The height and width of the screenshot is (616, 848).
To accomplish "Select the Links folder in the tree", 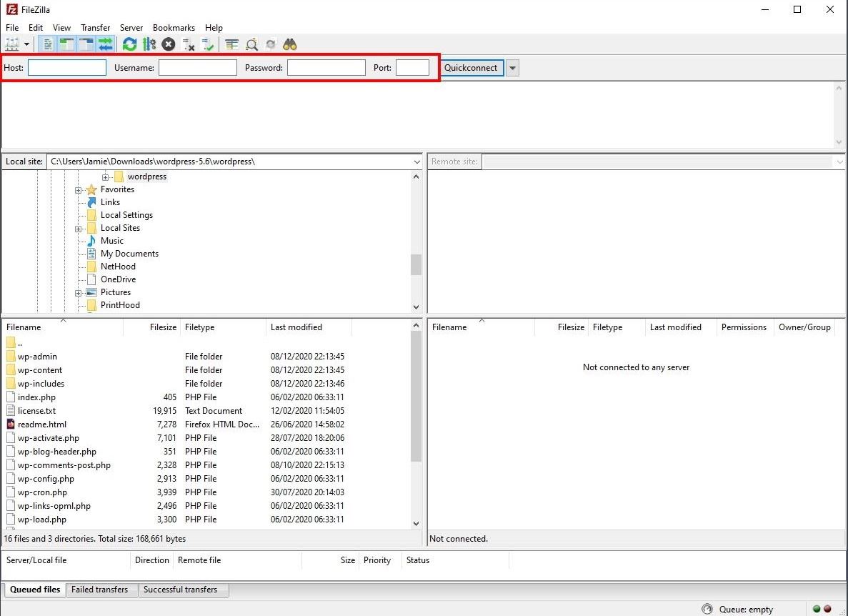I will point(110,202).
